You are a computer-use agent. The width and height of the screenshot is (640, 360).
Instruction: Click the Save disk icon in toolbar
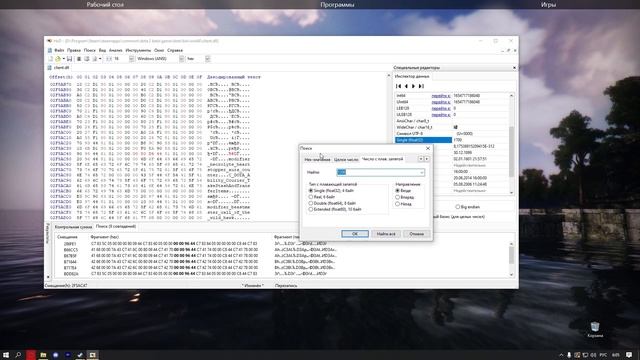(69, 59)
